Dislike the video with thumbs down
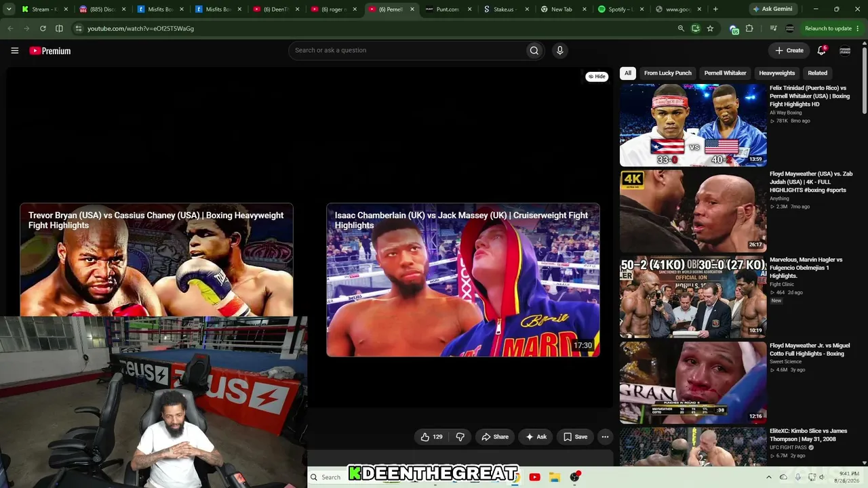 460,437
